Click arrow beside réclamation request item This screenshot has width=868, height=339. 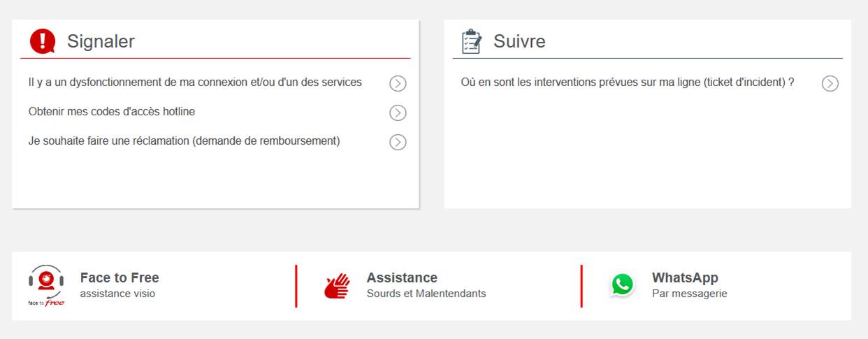398,143
